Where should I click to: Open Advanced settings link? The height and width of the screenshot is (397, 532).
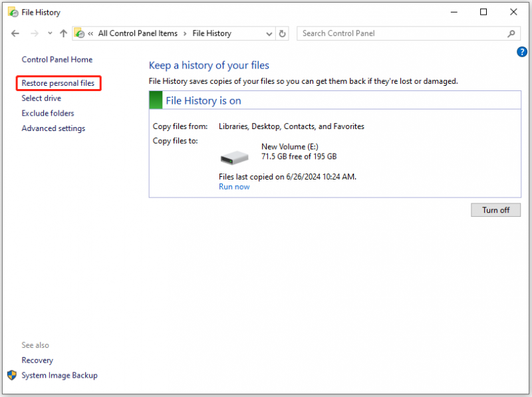pyautogui.click(x=53, y=128)
